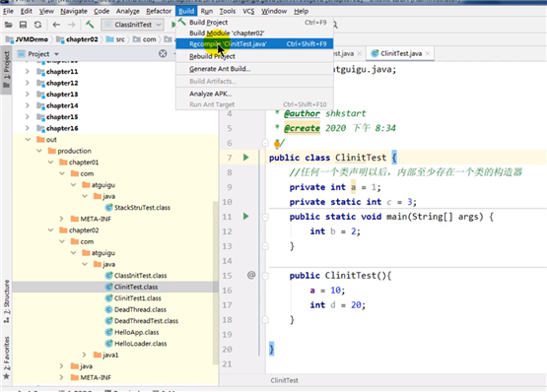The height and width of the screenshot is (392, 547).
Task: Expand the java1 folder node
Action: click(84, 355)
